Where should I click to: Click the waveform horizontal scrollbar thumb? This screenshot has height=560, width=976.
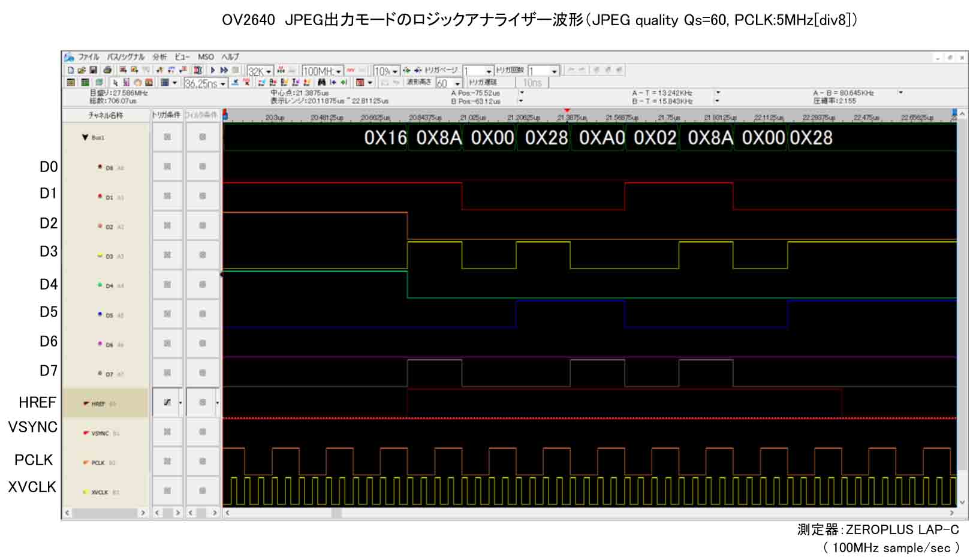pyautogui.click(x=336, y=513)
